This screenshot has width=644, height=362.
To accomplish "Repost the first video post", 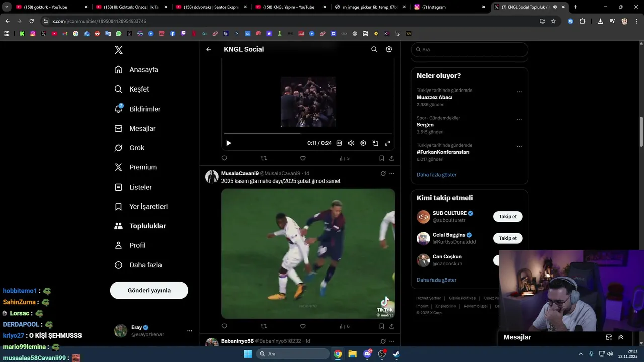I will [x=264, y=158].
